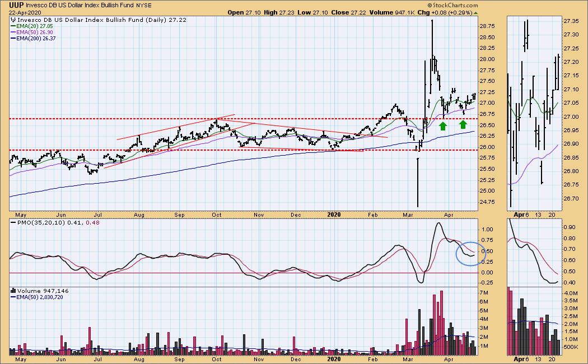Click the 7M volume axis label

(483, 293)
